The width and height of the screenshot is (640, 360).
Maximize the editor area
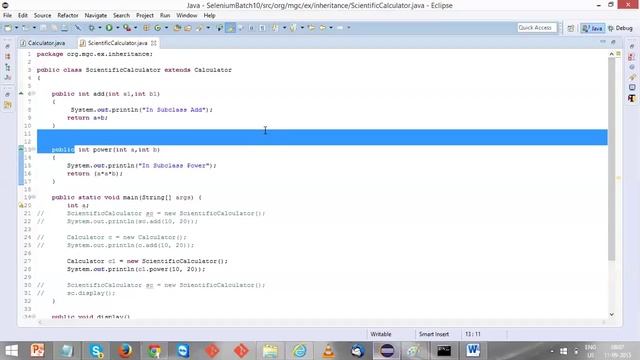click(x=613, y=42)
